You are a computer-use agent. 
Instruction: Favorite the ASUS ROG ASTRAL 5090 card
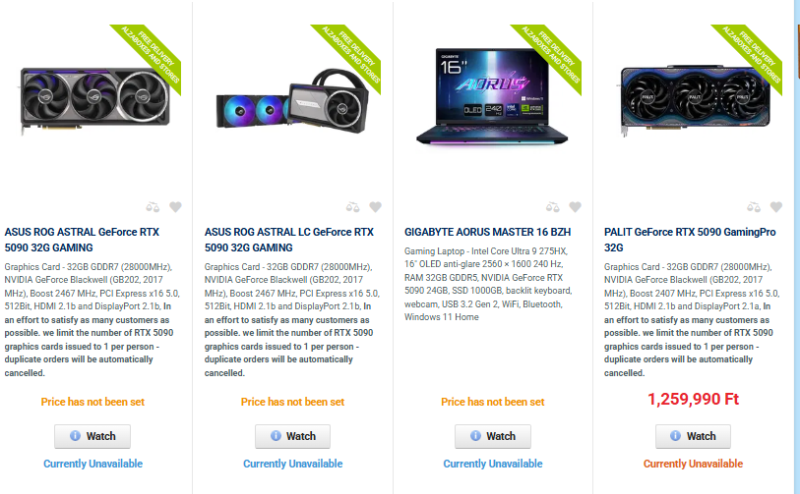coord(176,207)
